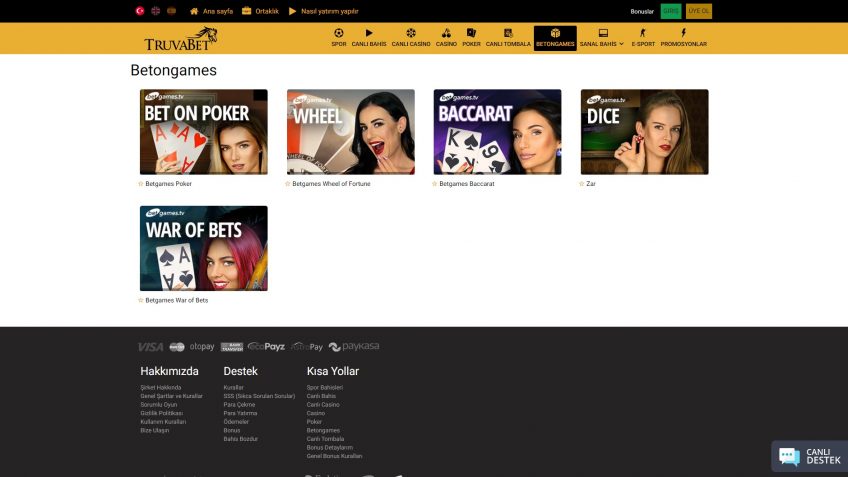Launch the War of Bets game thumbnail
Screen dimensions: 848x477
coord(203,248)
